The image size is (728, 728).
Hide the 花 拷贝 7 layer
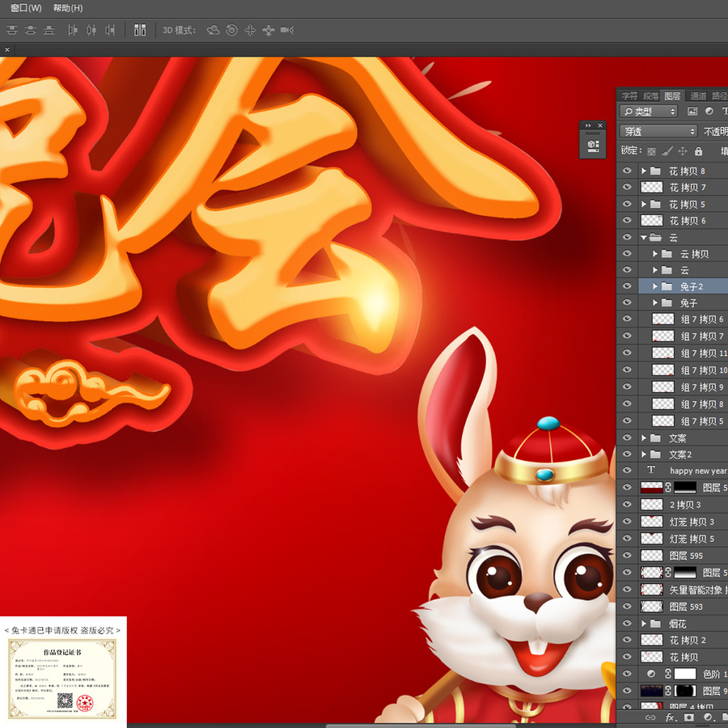coord(627,187)
